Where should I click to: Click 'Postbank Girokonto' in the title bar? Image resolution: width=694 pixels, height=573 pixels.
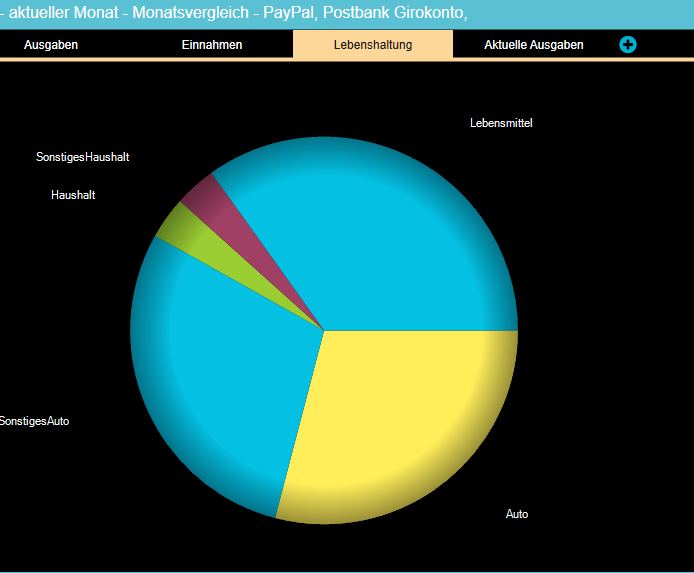click(393, 13)
